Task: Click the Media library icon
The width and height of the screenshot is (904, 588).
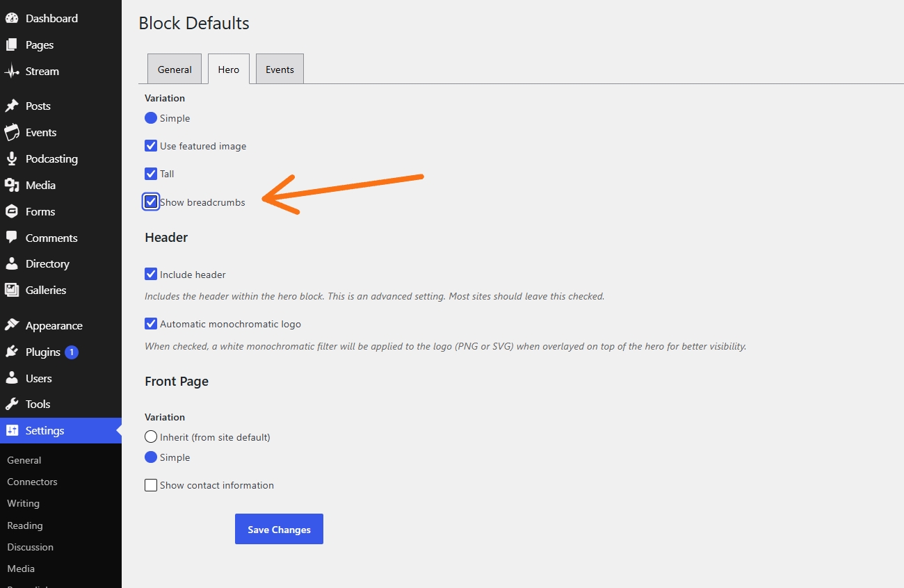Action: [12, 186]
